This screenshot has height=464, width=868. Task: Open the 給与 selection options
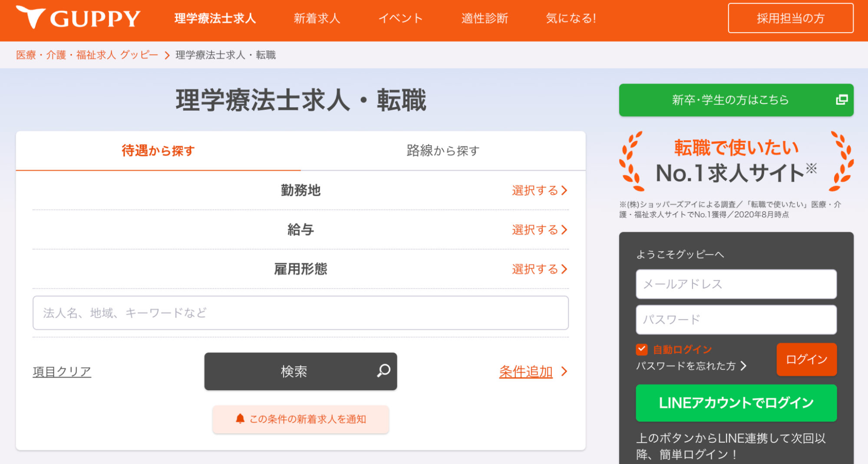click(x=540, y=230)
